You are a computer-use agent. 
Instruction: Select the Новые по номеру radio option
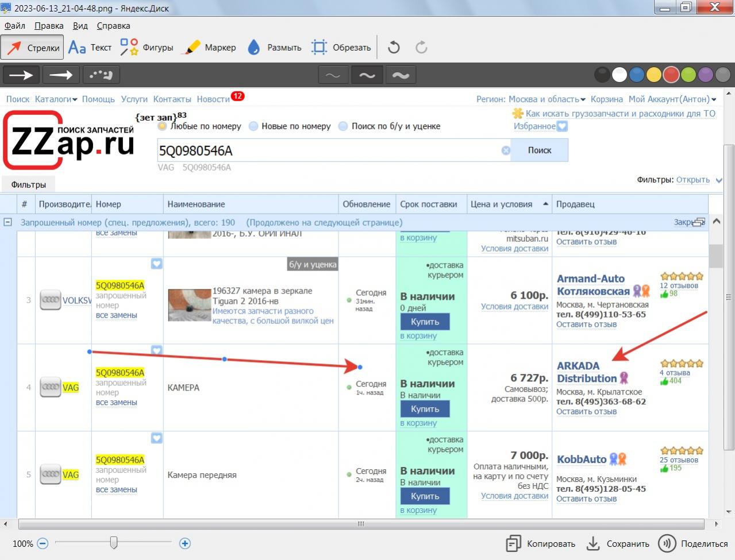(x=253, y=126)
